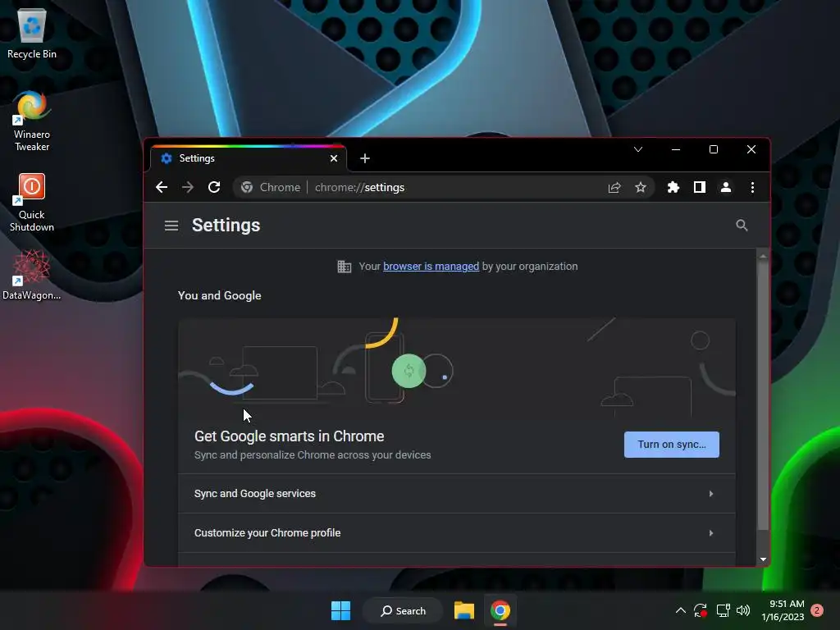Open the Windows Start menu

point(340,610)
